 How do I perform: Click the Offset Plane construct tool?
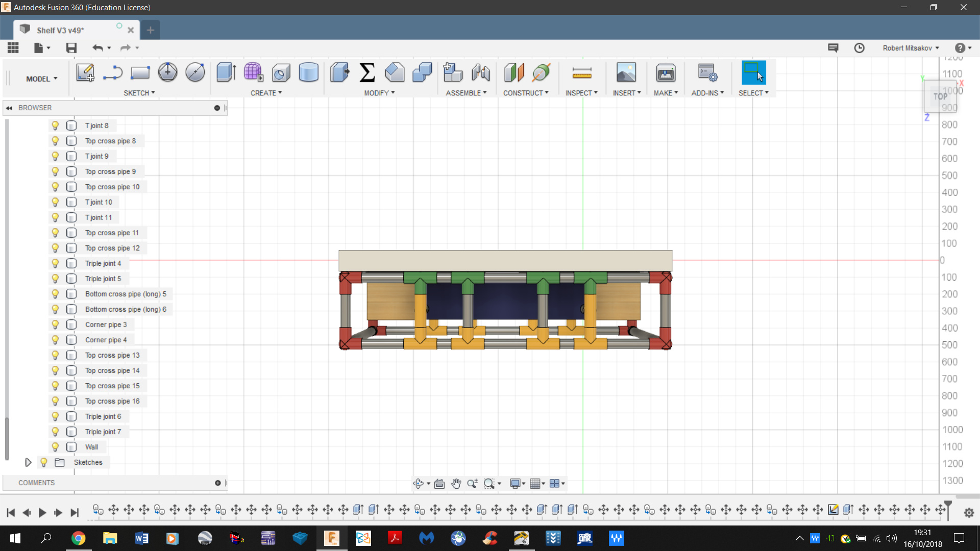(513, 72)
